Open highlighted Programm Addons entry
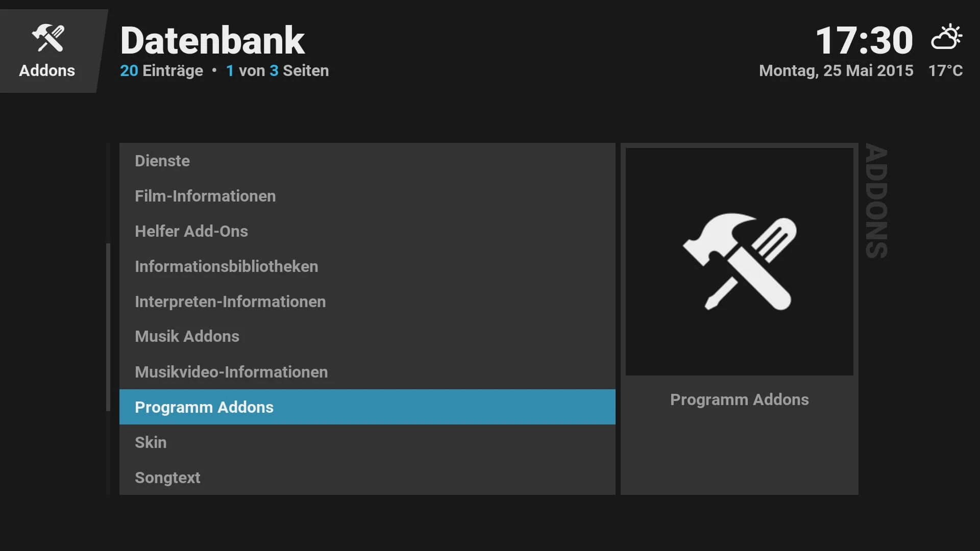This screenshot has height=551, width=980. 367,407
